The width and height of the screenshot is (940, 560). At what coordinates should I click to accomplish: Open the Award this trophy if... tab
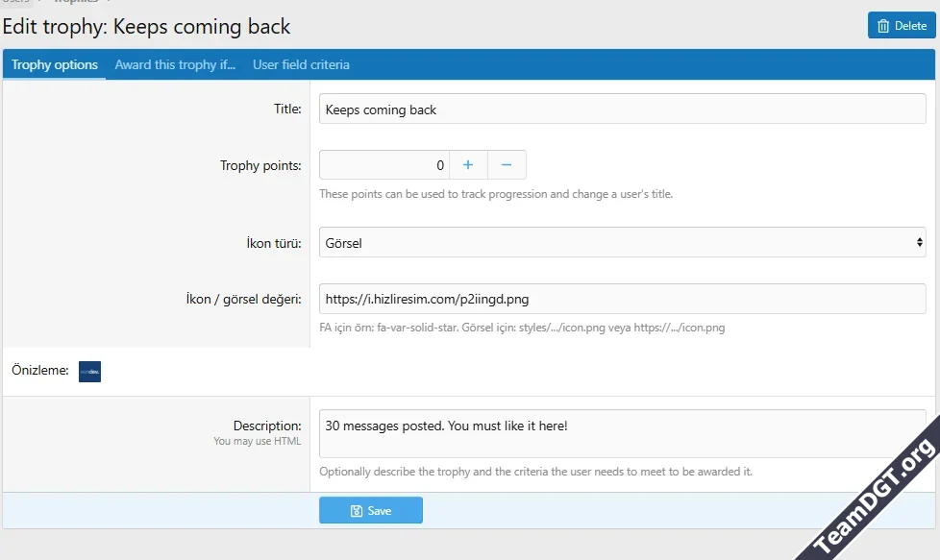175,65
